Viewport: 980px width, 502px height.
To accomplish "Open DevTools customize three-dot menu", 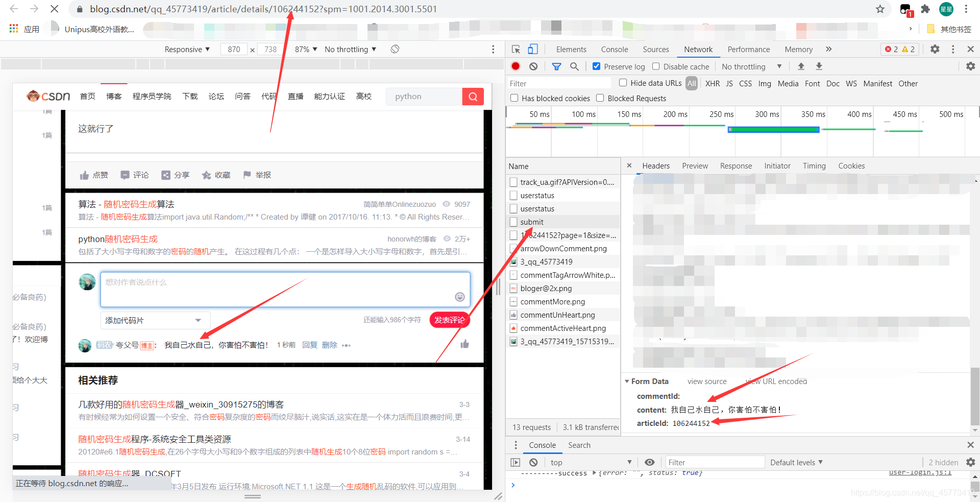I will (x=953, y=49).
